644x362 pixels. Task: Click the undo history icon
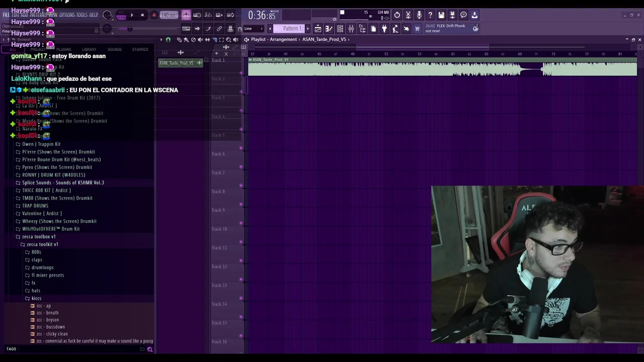coord(397,15)
